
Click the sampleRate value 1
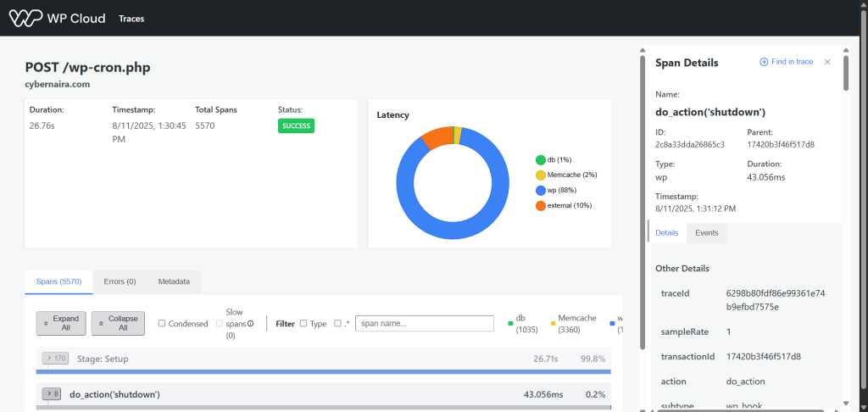pyautogui.click(x=728, y=331)
